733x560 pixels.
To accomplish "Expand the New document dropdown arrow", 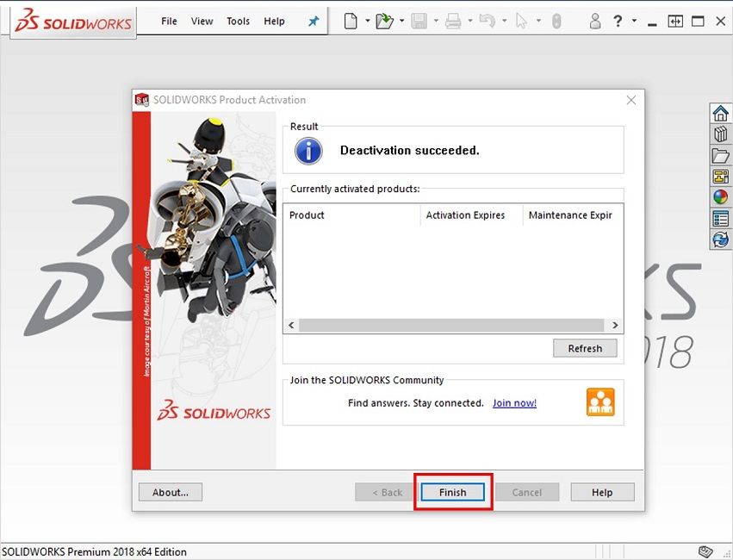I will tap(368, 22).
